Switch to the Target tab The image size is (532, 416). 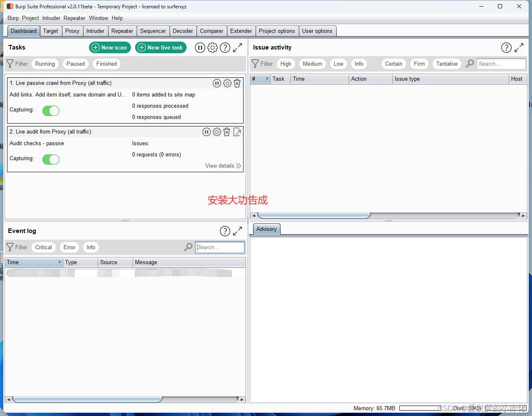51,31
